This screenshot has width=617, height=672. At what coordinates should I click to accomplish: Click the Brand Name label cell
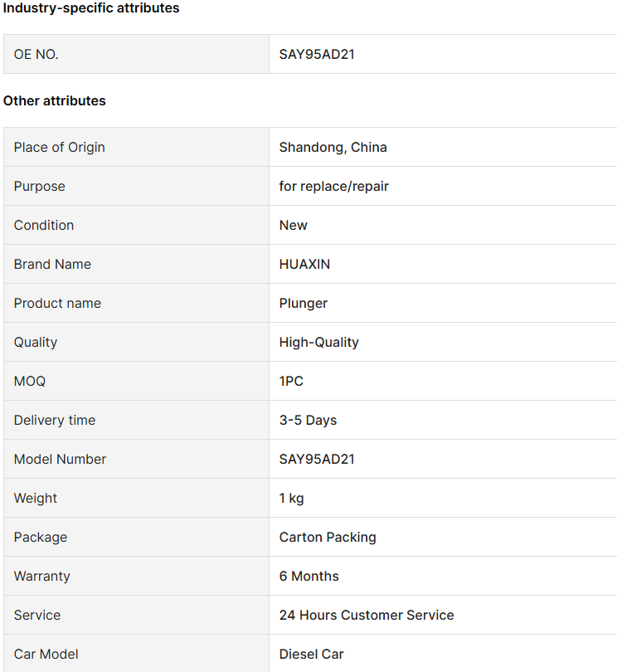(x=136, y=264)
